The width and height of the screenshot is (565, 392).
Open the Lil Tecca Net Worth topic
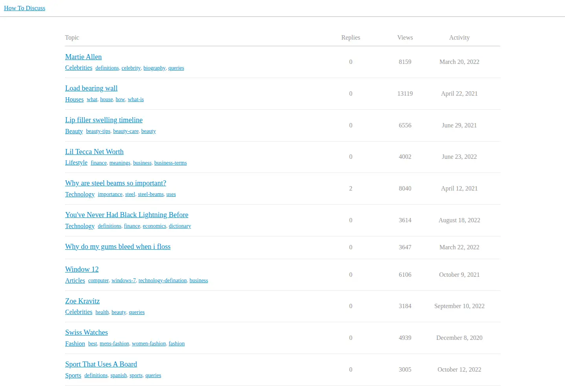click(x=94, y=152)
